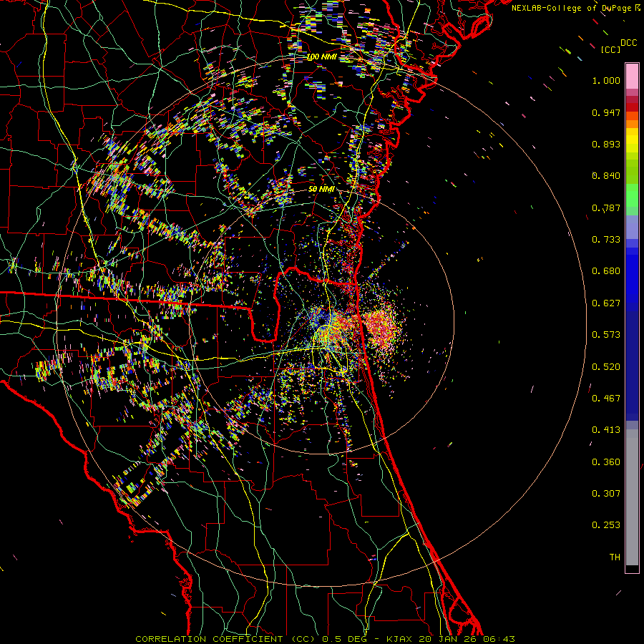Select the 0.840 scale value
The width and height of the screenshot is (644, 644).
tap(606, 176)
